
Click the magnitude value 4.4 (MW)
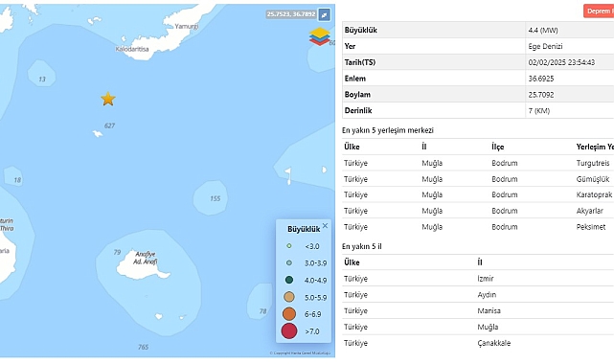[x=543, y=30]
